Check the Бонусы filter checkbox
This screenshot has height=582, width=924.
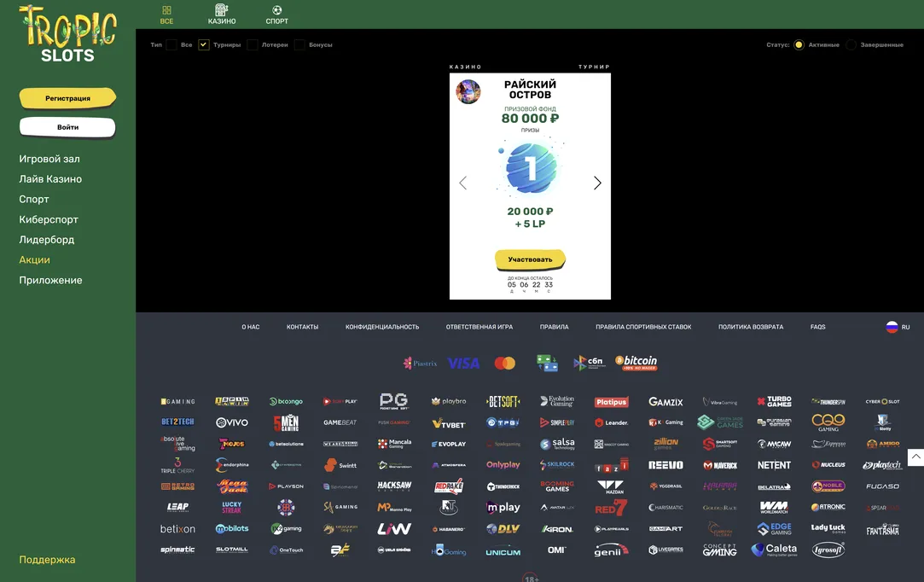pos(299,45)
